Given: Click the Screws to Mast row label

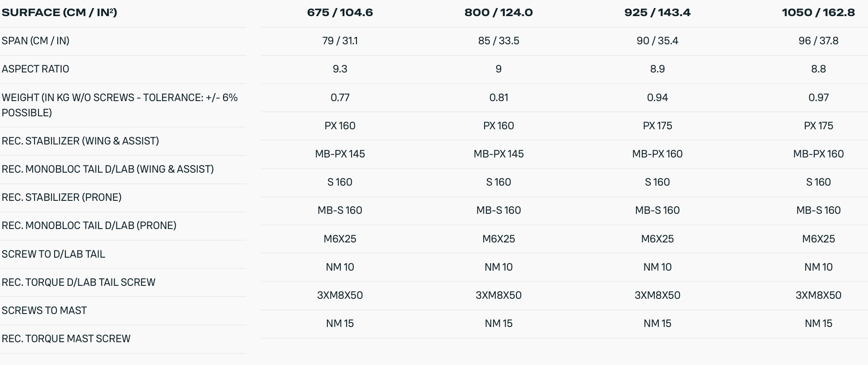Looking at the screenshot, I should pyautogui.click(x=44, y=310).
